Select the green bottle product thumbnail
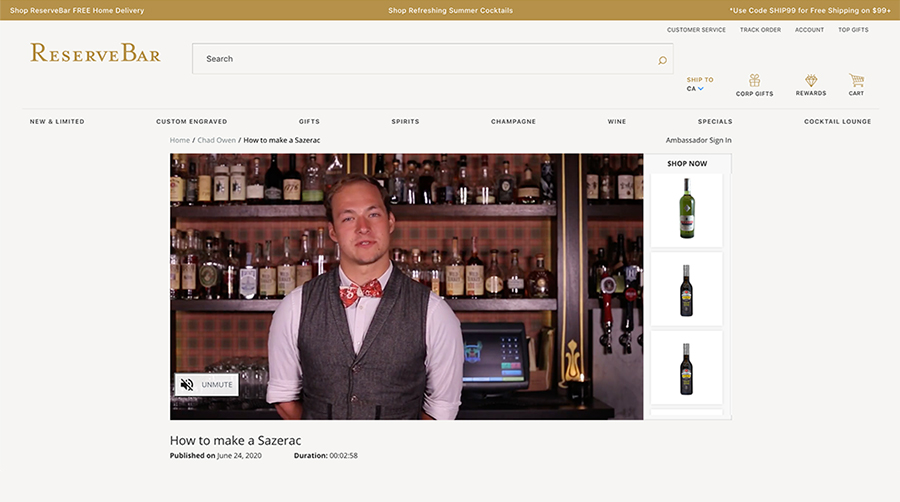 (686, 209)
